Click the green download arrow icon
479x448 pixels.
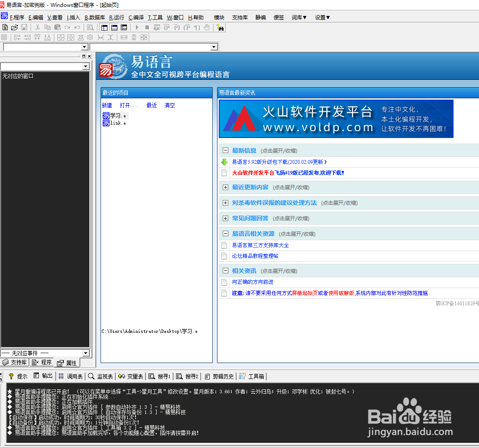point(224,162)
